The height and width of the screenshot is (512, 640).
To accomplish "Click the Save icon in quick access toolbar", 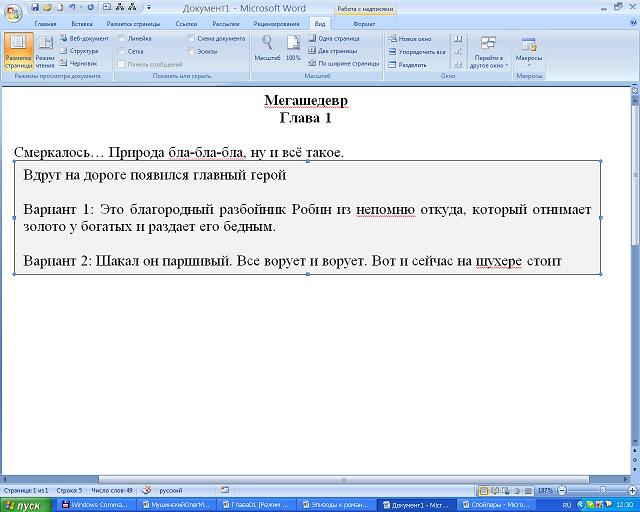I will [x=35, y=7].
